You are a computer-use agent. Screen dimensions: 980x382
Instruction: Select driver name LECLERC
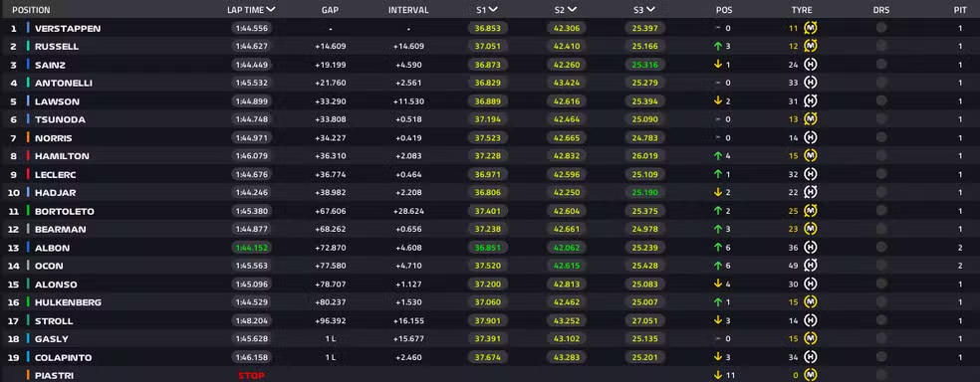[x=55, y=174]
